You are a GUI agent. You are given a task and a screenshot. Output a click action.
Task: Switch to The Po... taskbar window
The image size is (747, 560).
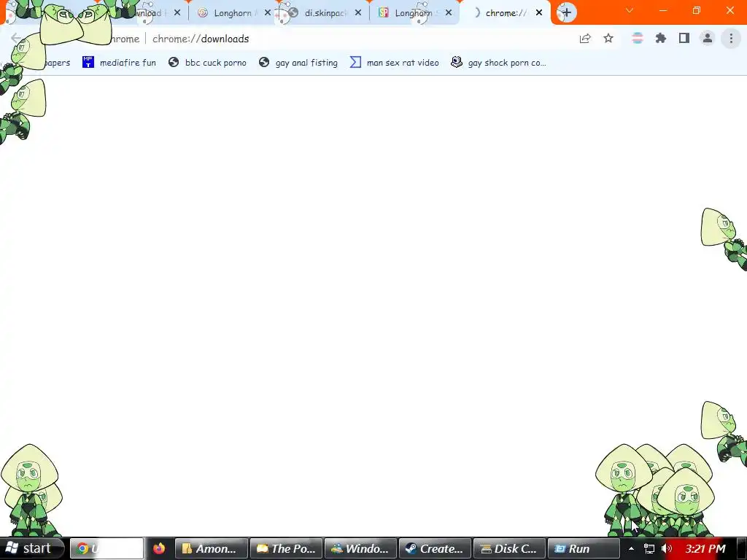286,548
